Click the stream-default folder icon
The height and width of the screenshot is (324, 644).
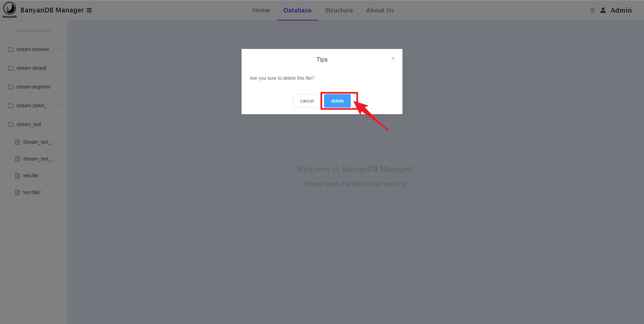pyautogui.click(x=11, y=68)
